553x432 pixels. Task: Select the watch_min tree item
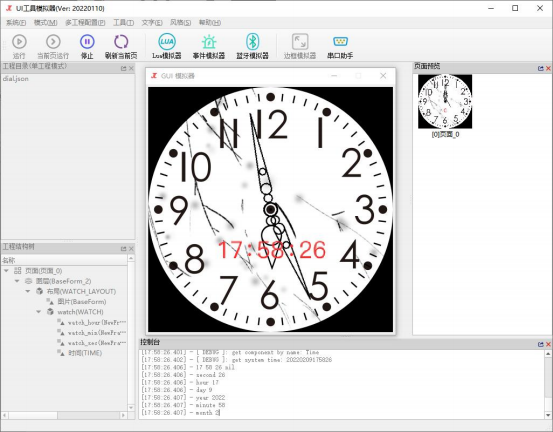click(97, 333)
